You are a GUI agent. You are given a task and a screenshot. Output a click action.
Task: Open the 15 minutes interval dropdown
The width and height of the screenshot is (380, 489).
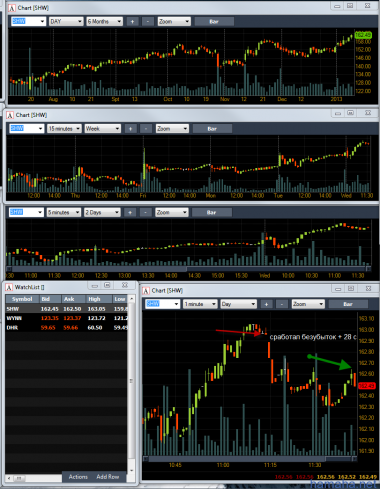[64, 129]
